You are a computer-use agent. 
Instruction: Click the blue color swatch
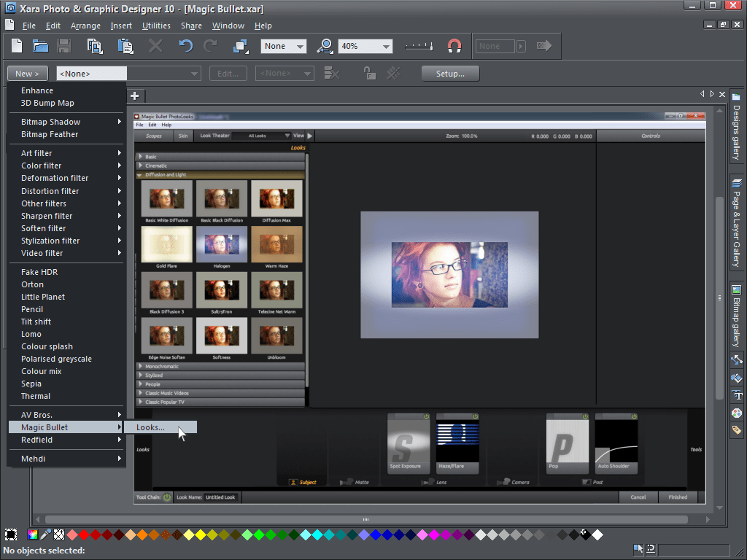[376, 534]
